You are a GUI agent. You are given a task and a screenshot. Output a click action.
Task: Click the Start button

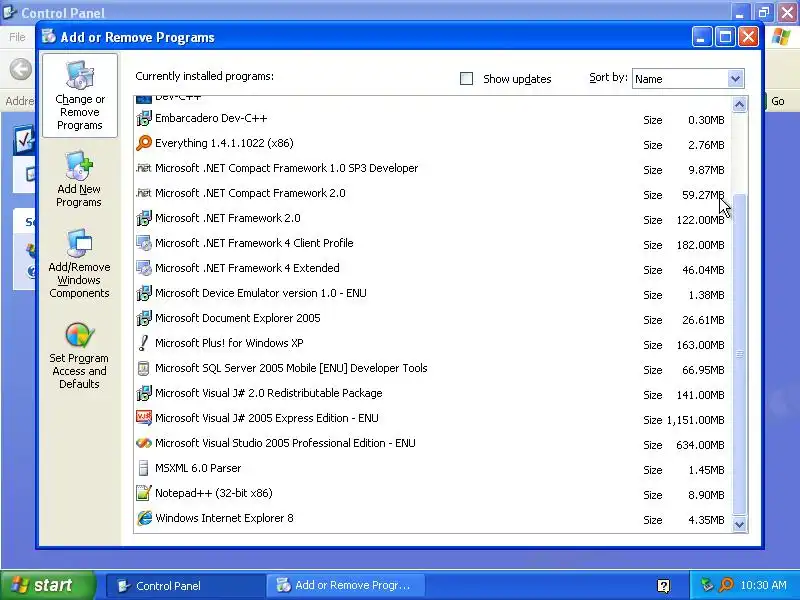[47, 585]
